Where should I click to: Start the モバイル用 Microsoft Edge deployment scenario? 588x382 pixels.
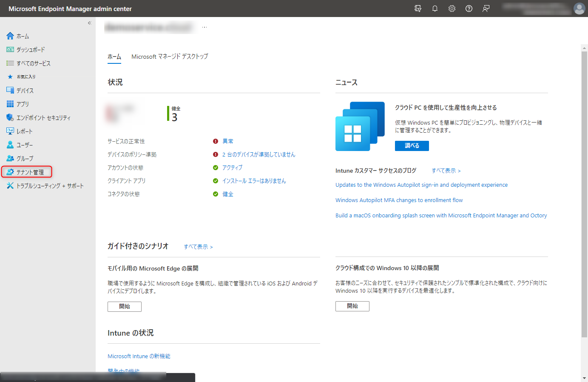[x=124, y=306]
